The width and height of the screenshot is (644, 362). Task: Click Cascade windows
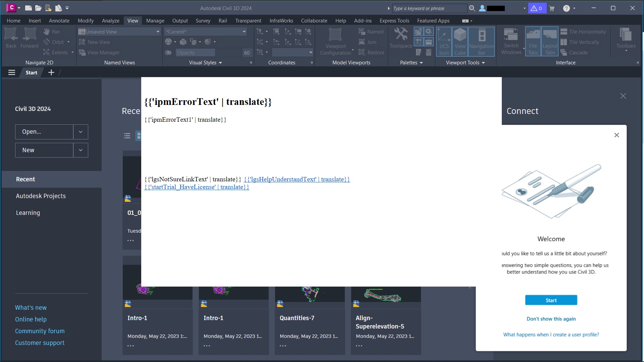coord(574,52)
